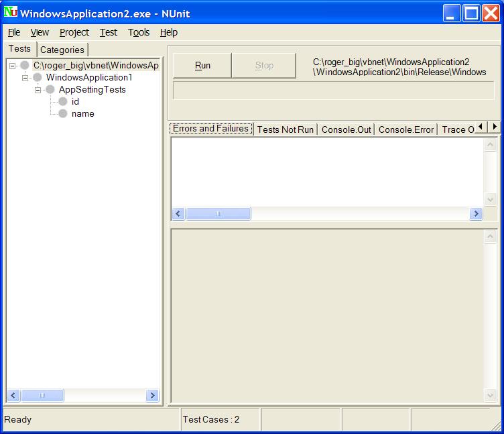Click inside the empty errors list area

pyautogui.click(x=328, y=172)
